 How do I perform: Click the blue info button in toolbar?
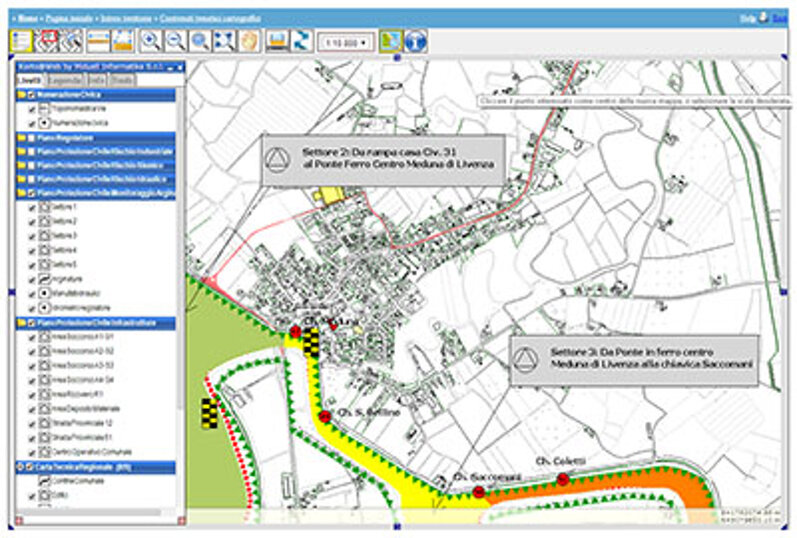point(416,41)
